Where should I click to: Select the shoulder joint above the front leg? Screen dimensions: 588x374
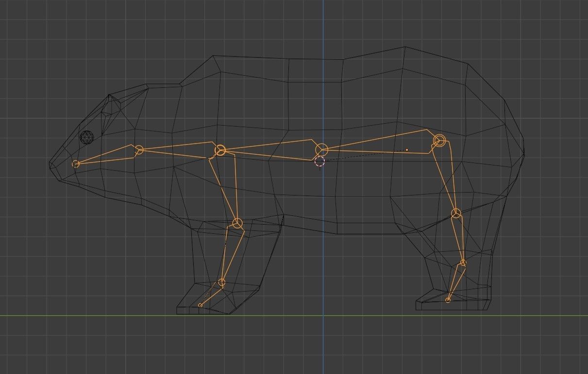click(x=220, y=150)
